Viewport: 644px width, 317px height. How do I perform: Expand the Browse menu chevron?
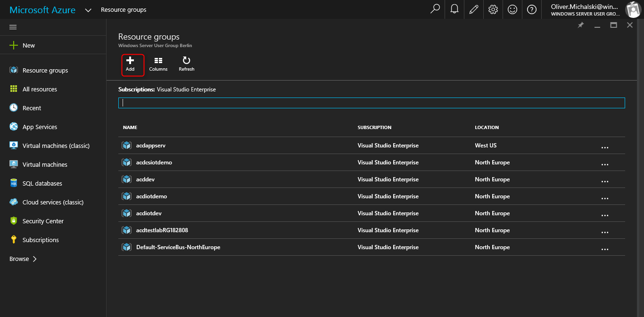click(35, 259)
